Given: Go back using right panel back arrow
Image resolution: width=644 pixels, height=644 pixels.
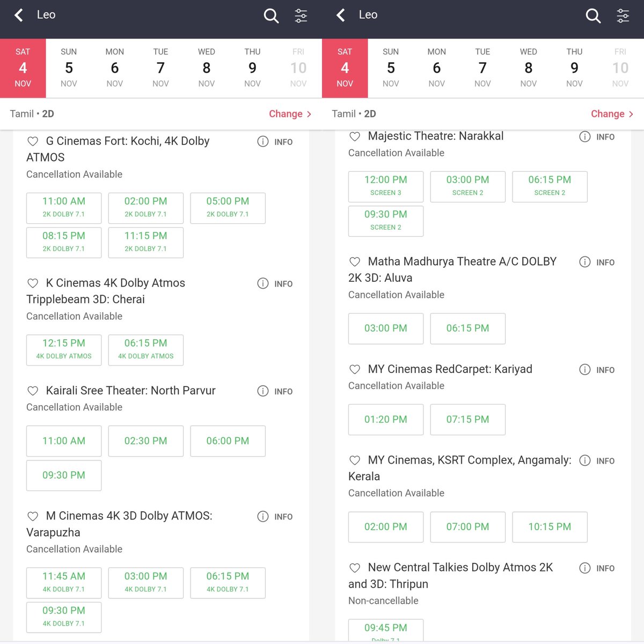Looking at the screenshot, I should click(341, 15).
